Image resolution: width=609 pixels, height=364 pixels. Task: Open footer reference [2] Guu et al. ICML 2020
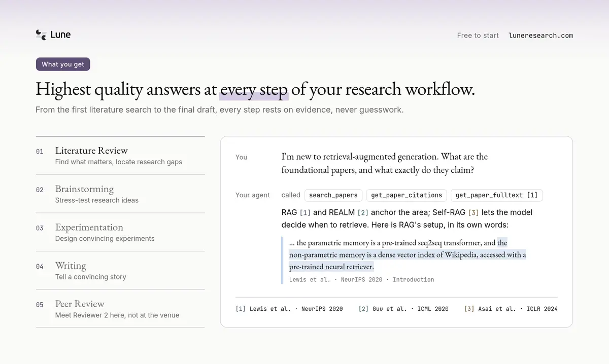403,309
